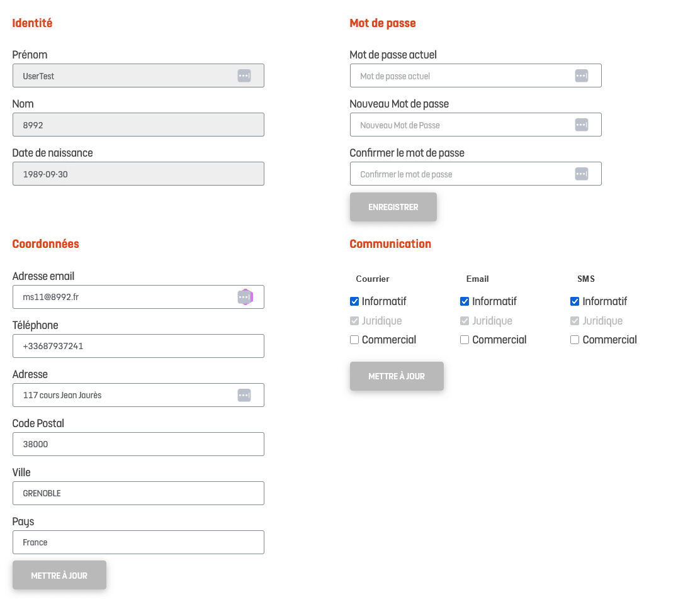Click the Téléphone field label
Screen dimensions: 700x602
(x=35, y=325)
